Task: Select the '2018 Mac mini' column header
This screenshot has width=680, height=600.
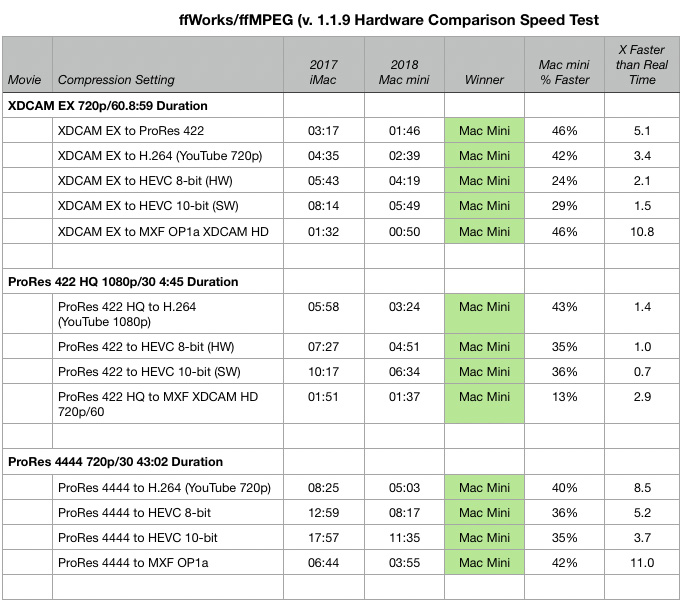Action: (x=404, y=64)
